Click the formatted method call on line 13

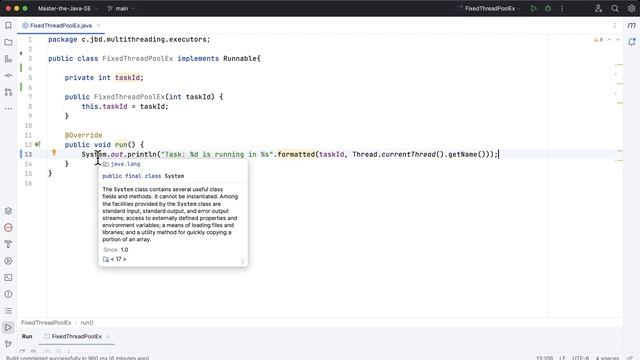(x=296, y=154)
